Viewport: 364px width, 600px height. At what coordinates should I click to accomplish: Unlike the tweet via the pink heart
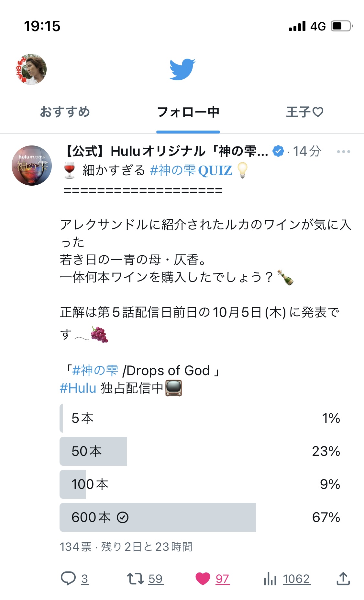point(203,579)
